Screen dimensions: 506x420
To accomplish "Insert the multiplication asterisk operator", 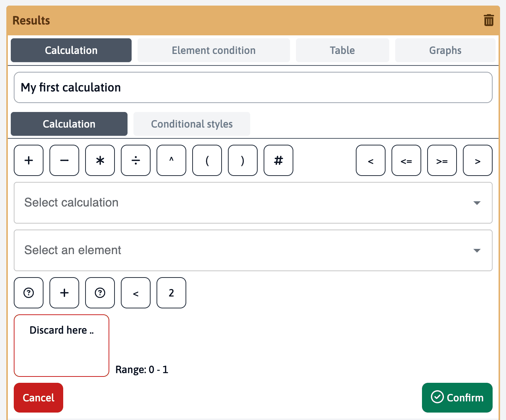I will [x=100, y=160].
